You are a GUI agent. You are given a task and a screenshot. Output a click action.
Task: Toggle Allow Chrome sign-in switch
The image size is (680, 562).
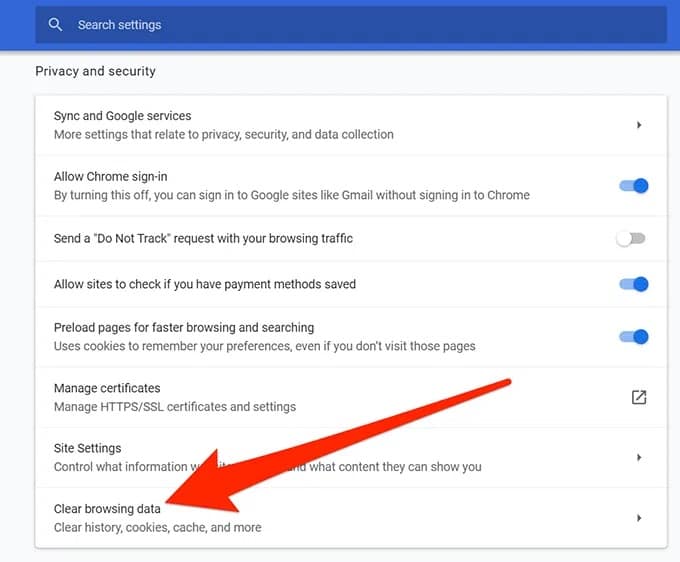click(x=634, y=186)
